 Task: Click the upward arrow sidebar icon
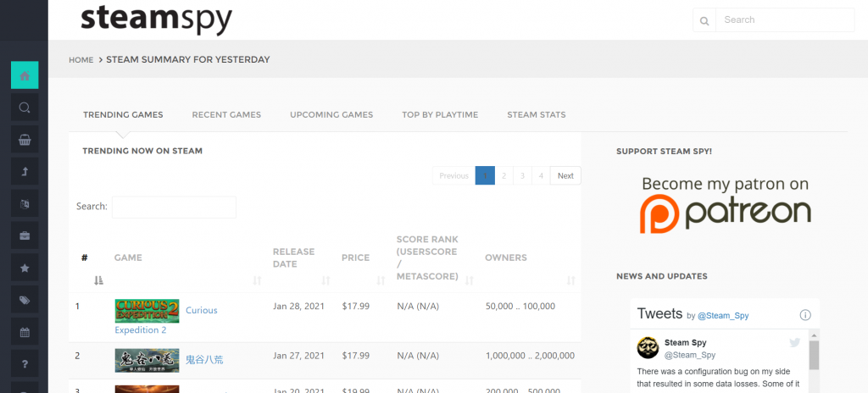pyautogui.click(x=25, y=172)
